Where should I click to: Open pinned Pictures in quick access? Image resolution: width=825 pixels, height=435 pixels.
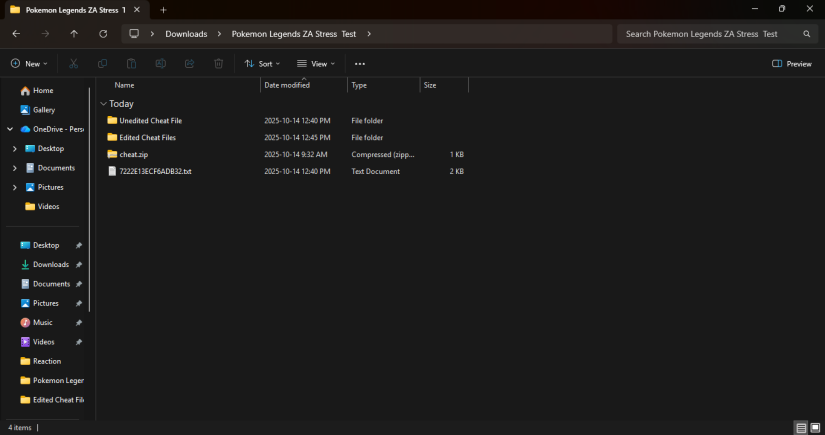pos(46,303)
